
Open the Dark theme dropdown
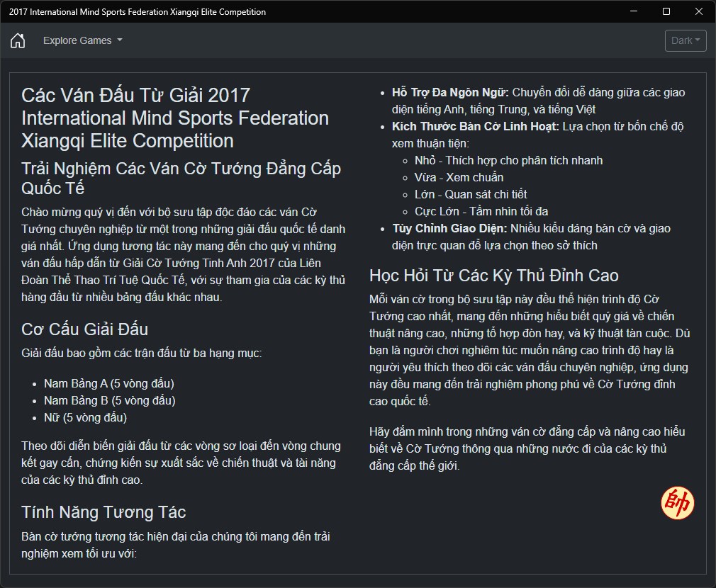tap(686, 40)
